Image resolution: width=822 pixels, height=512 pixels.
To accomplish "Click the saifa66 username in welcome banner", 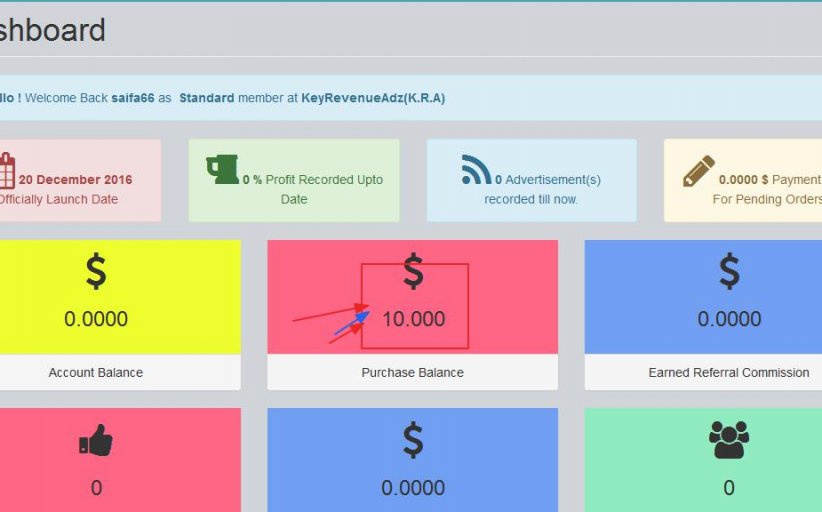I will tap(132, 98).
